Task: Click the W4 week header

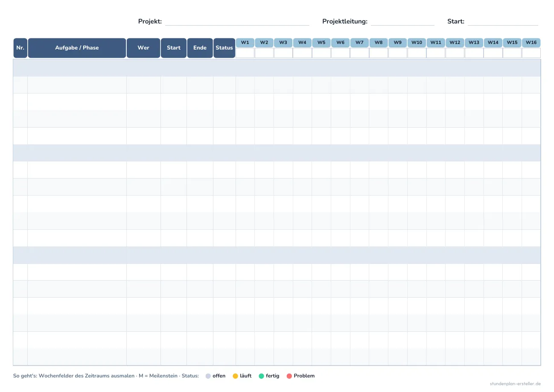Action: 302,43
